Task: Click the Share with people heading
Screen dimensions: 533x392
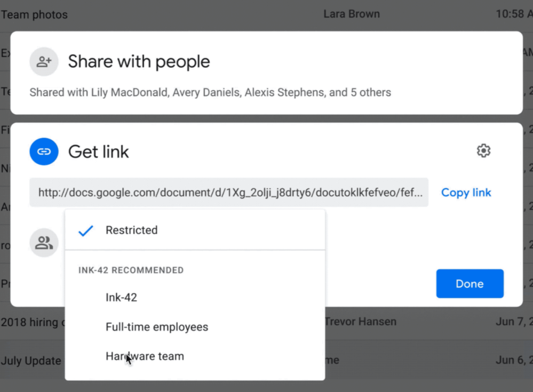Action: tap(139, 61)
